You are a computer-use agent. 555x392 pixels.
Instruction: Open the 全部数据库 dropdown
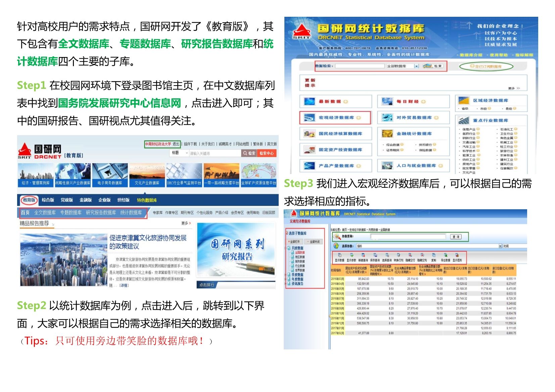[416, 66]
